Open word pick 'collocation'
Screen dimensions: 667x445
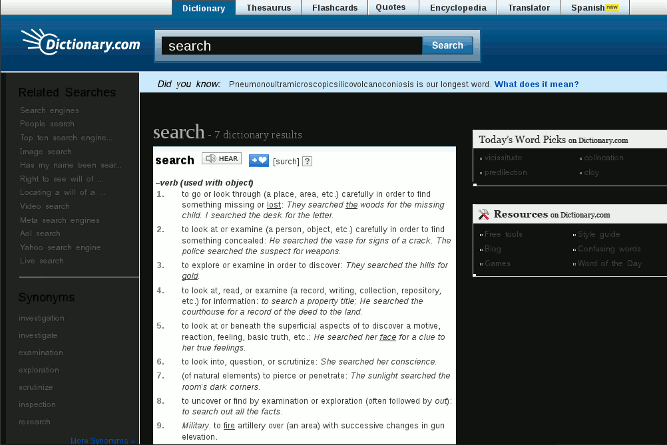pos(604,158)
